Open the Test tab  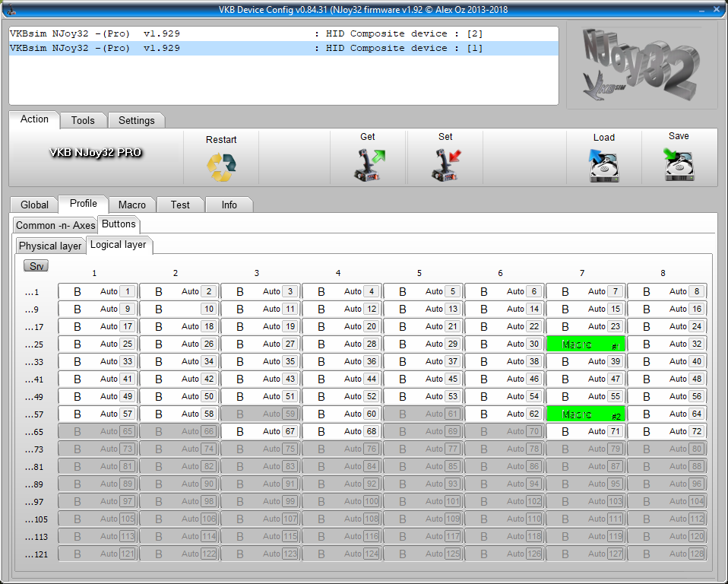[x=180, y=205]
